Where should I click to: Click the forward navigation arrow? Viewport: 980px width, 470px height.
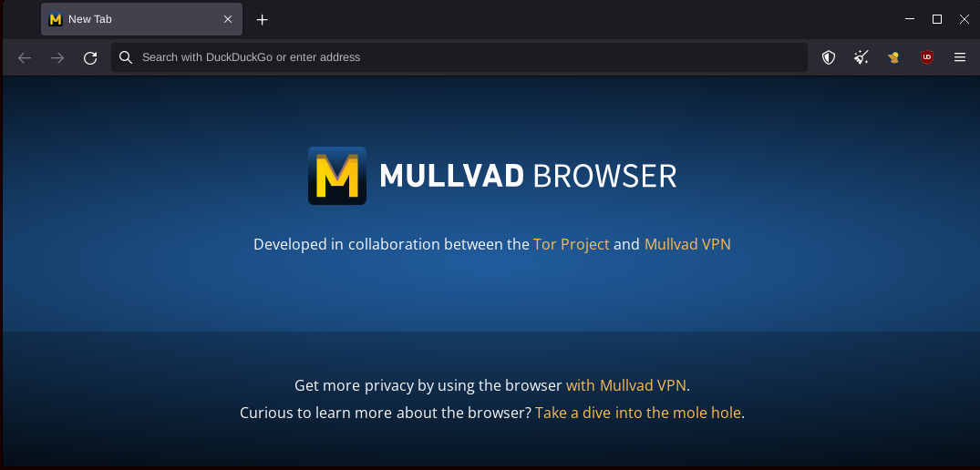tap(57, 58)
